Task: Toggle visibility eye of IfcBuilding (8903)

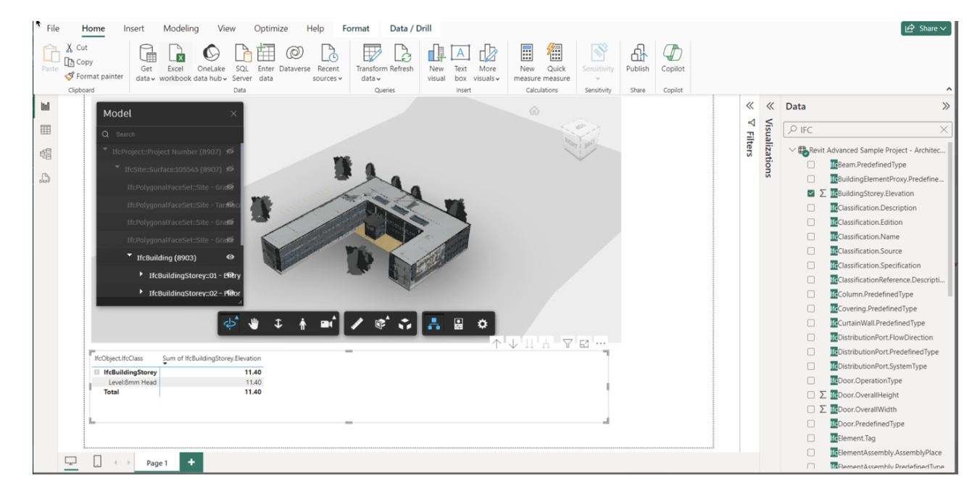Action: pos(231,257)
